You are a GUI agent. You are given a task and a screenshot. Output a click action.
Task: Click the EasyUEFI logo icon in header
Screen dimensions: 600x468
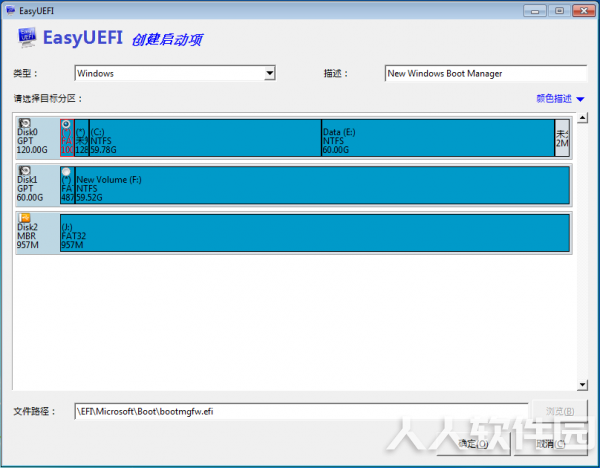28,38
